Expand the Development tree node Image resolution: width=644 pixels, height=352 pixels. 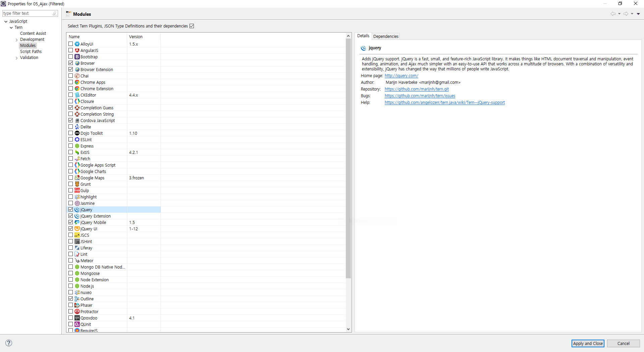click(x=17, y=40)
